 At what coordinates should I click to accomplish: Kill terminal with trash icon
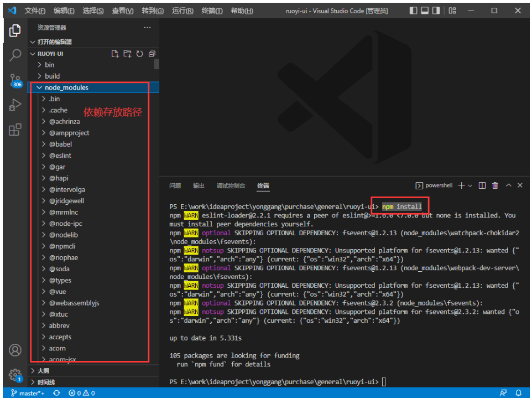point(495,185)
